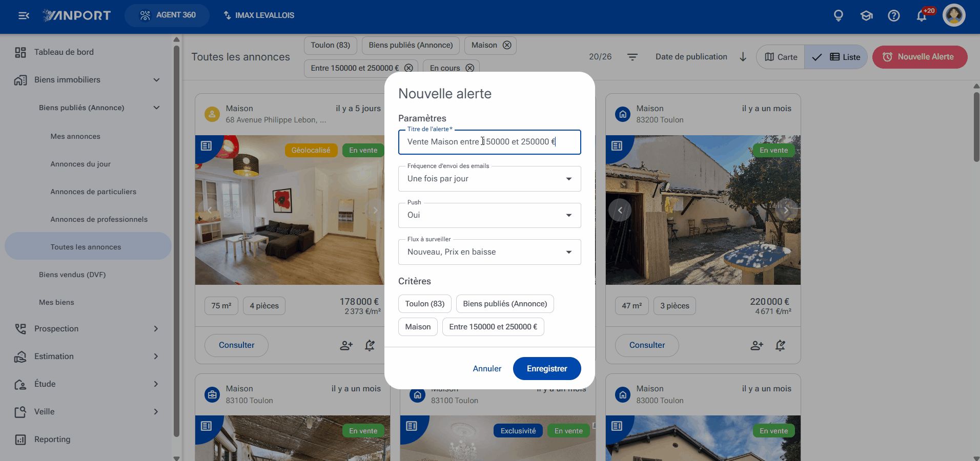980x461 pixels.
Task: Open Fréquence d'envoi des emails dropdown
Action: point(489,179)
